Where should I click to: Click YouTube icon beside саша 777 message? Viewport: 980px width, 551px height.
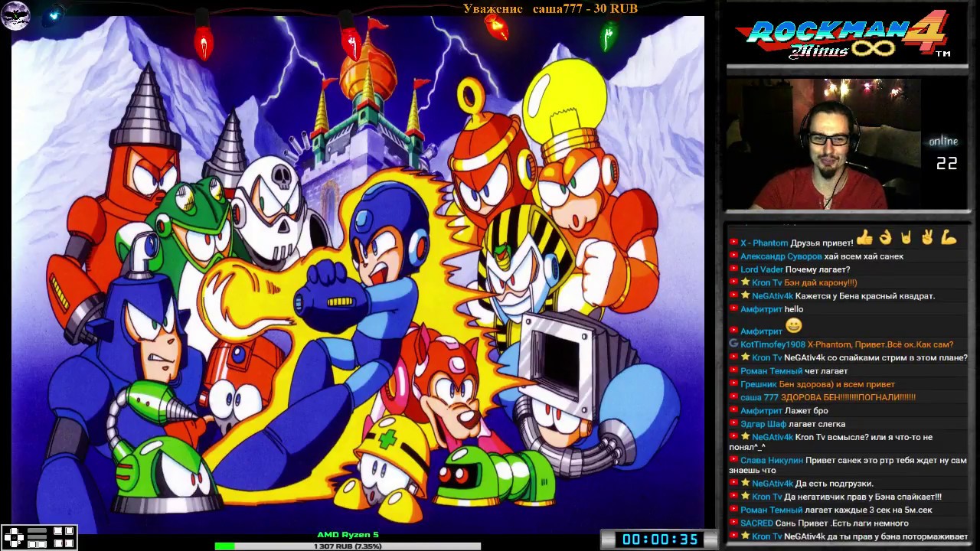[x=733, y=397]
